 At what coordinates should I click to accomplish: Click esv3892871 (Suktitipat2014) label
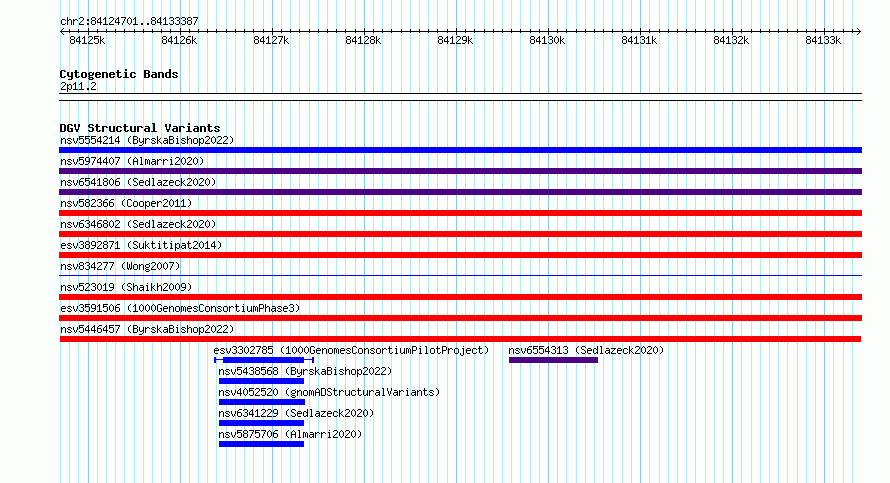click(x=141, y=245)
